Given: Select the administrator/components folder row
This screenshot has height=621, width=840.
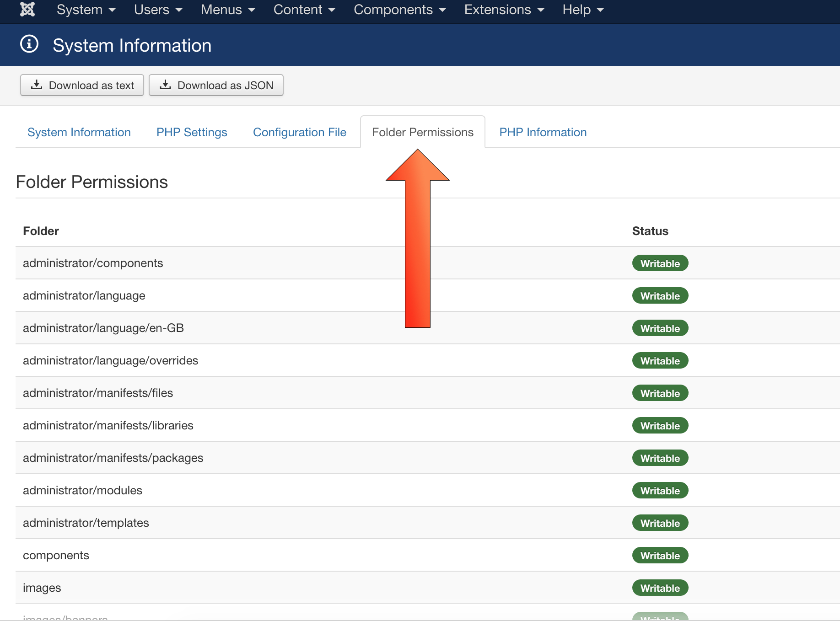Looking at the screenshot, I should (x=428, y=263).
